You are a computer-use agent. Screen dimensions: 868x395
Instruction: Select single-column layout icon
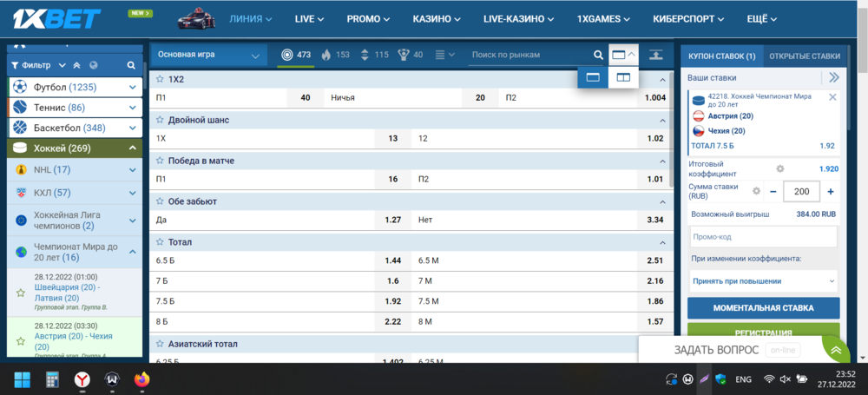(x=593, y=77)
